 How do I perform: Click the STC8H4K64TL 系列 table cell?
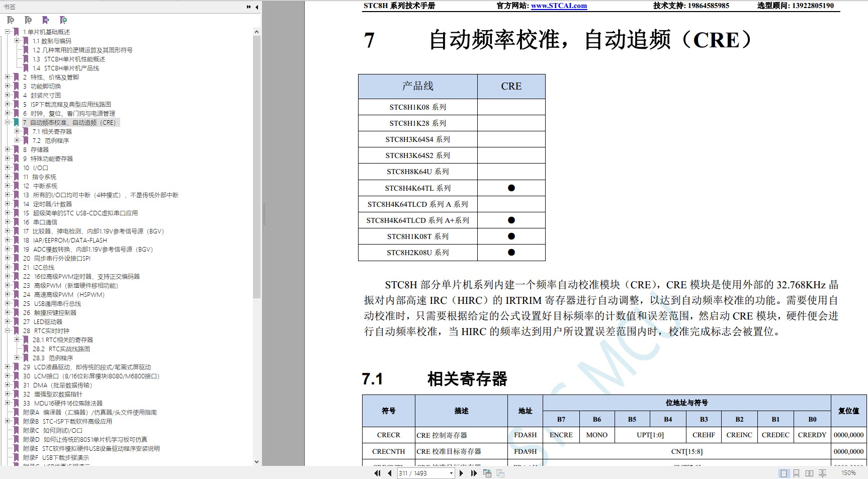pos(418,188)
